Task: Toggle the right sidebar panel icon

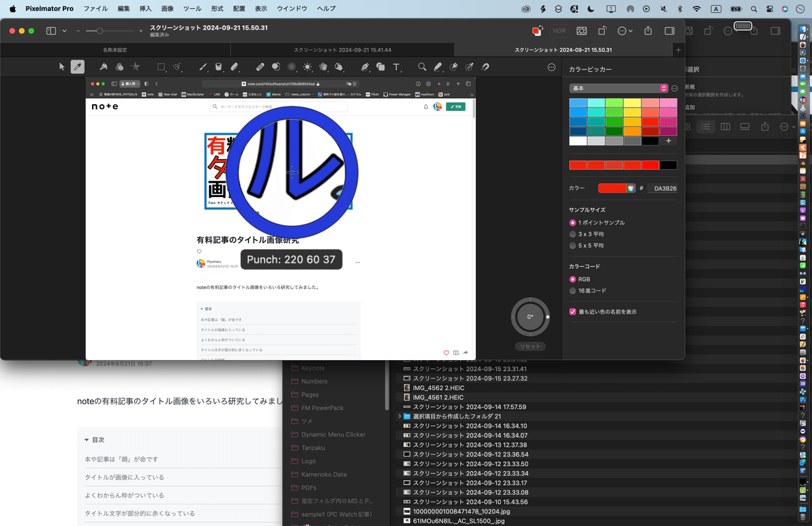Action: pos(669,30)
